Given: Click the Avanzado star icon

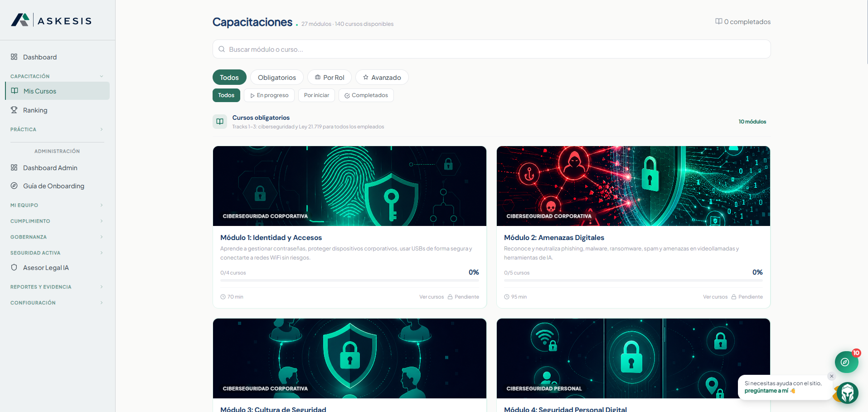Looking at the screenshot, I should pyautogui.click(x=366, y=77).
